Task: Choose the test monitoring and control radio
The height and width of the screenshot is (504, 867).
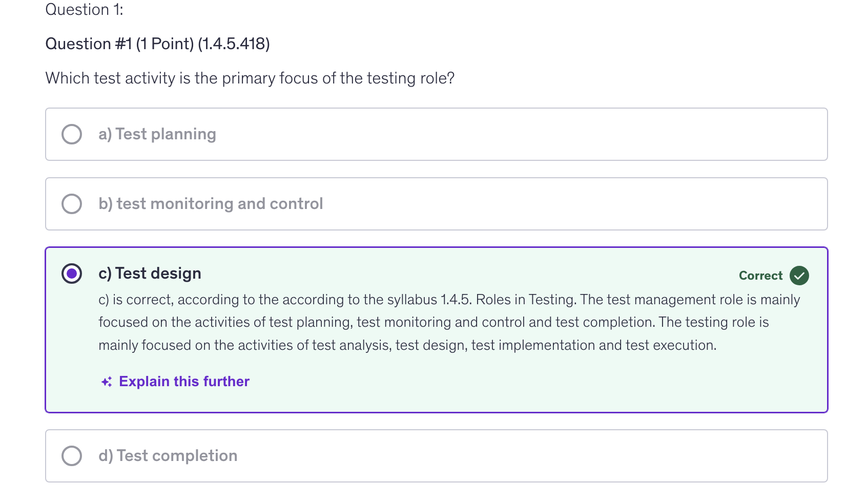Action: (x=72, y=204)
